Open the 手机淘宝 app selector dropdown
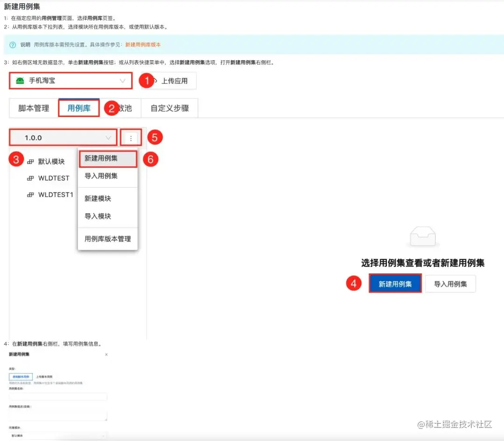Viewport: 504px width, 441px height. click(70, 81)
